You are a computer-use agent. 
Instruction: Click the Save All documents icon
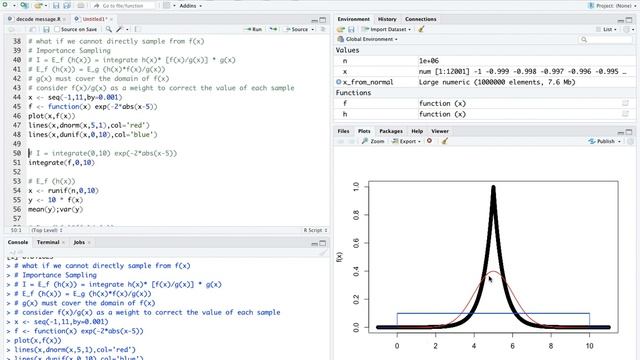pos(67,6)
